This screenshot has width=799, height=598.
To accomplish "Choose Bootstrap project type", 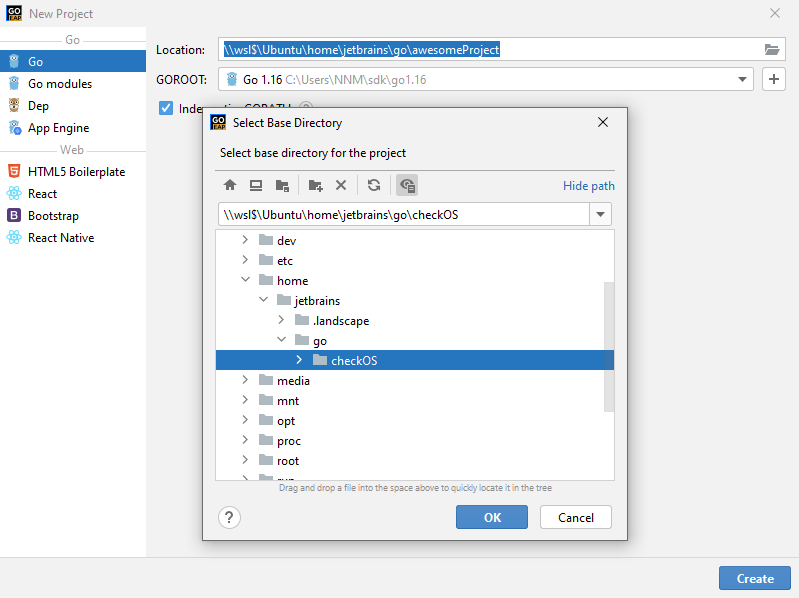I will point(73,215).
